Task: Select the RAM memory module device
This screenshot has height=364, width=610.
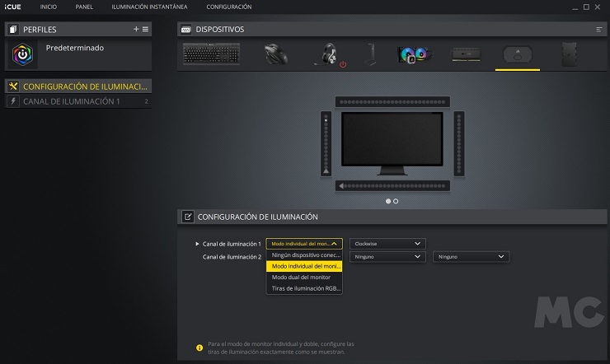Action: 465,55
